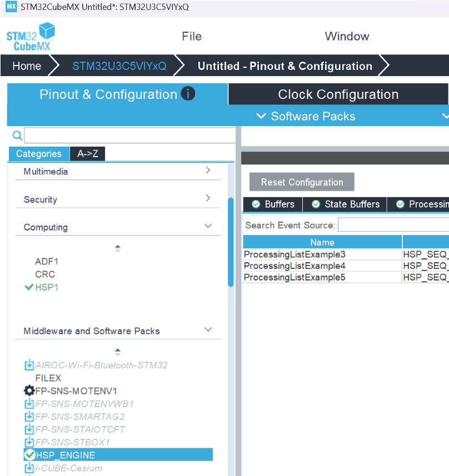The width and height of the screenshot is (449, 476).
Task: Select ADF1 in Computing
Action: point(47,261)
